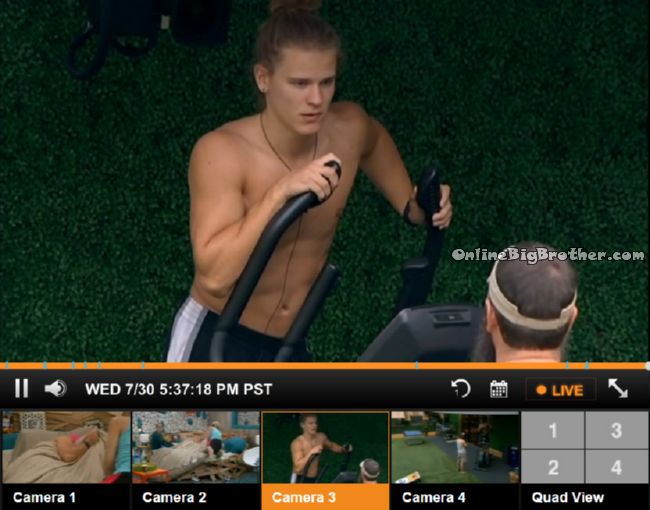This screenshot has width=650, height=510.
Task: Open the calendar flashback icon
Action: coord(499,389)
